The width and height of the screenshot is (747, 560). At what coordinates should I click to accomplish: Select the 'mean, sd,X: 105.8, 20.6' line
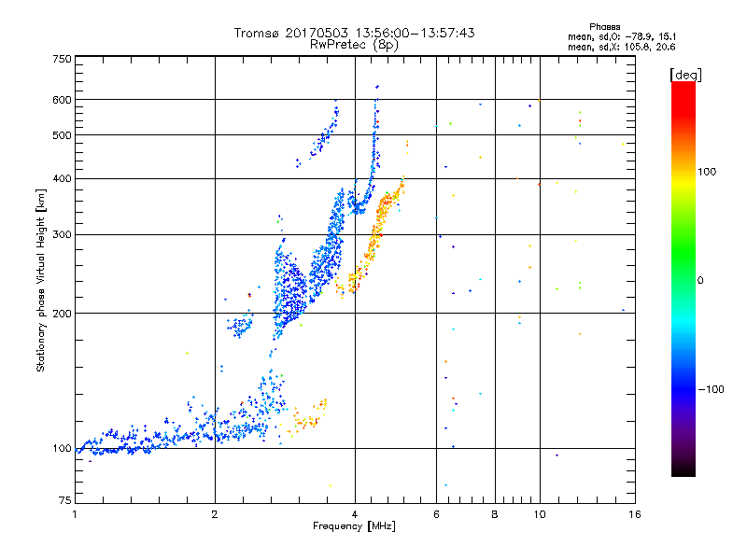tap(622, 47)
